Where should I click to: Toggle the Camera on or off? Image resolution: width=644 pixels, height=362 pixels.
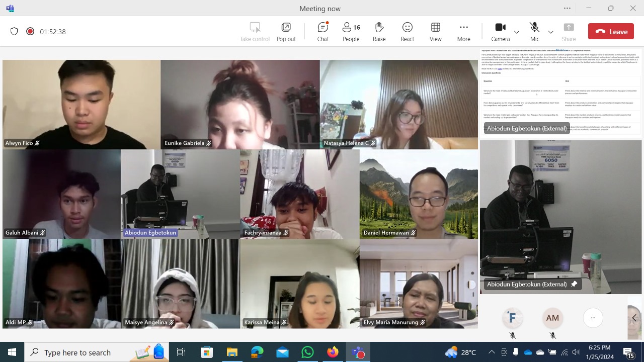500,31
